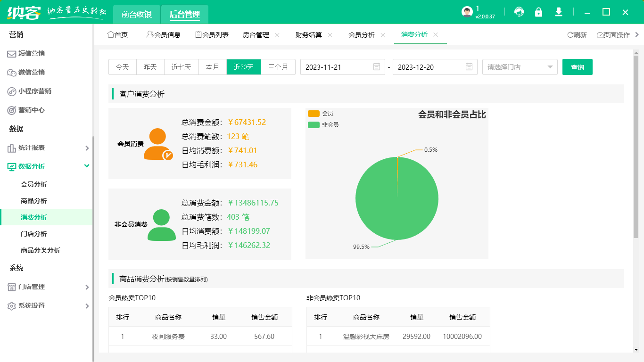Click the 门店管理 store icon
The width and height of the screenshot is (644, 362).
(x=12, y=287)
